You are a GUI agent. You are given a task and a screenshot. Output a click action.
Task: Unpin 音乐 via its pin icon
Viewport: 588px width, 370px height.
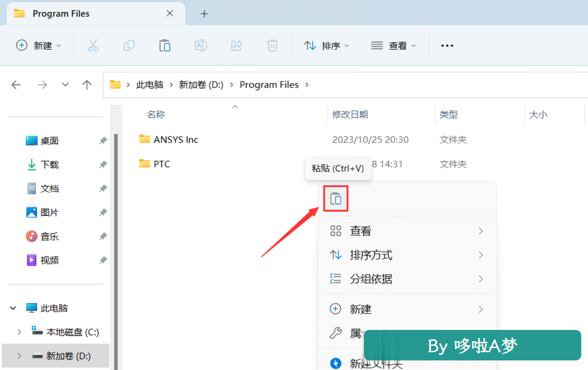[x=103, y=236]
